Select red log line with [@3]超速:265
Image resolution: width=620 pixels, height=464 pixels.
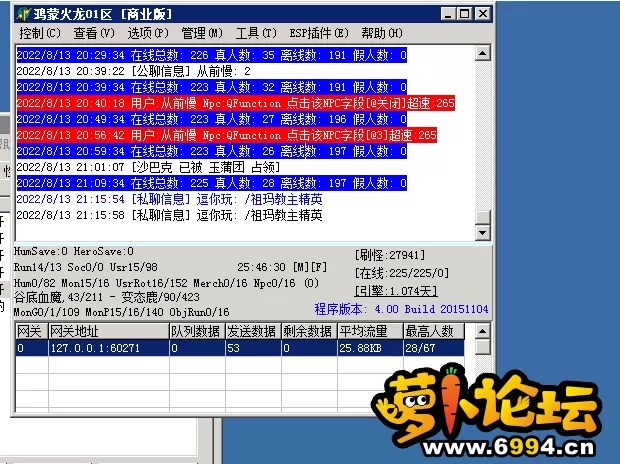point(227,135)
